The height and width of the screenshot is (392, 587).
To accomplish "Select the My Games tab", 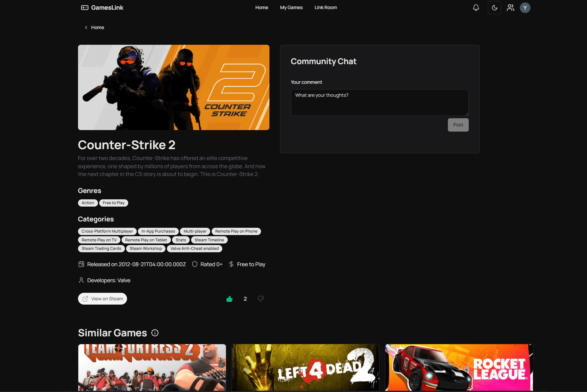I will tap(291, 8).
